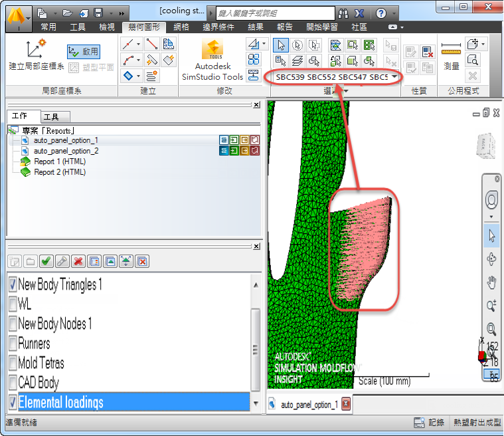Select the auto_panel_option_1 document tab
Viewport: 504px width, 436px height.
pyautogui.click(x=309, y=405)
